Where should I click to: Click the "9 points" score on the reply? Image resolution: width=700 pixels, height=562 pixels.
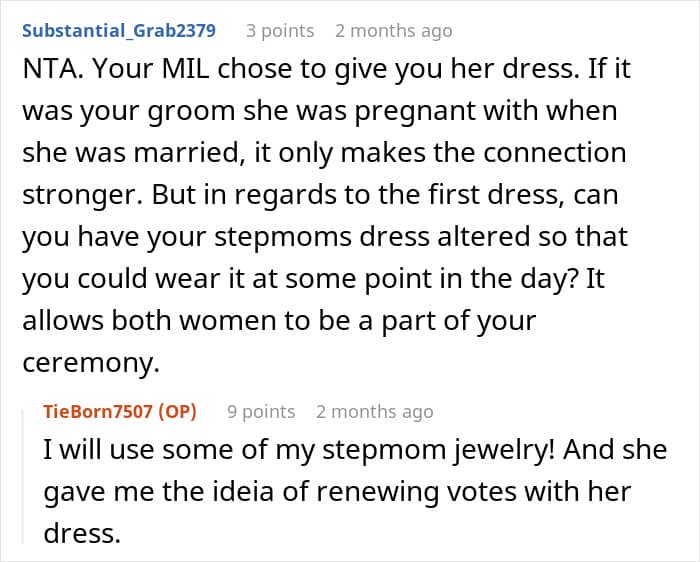pyautogui.click(x=261, y=411)
